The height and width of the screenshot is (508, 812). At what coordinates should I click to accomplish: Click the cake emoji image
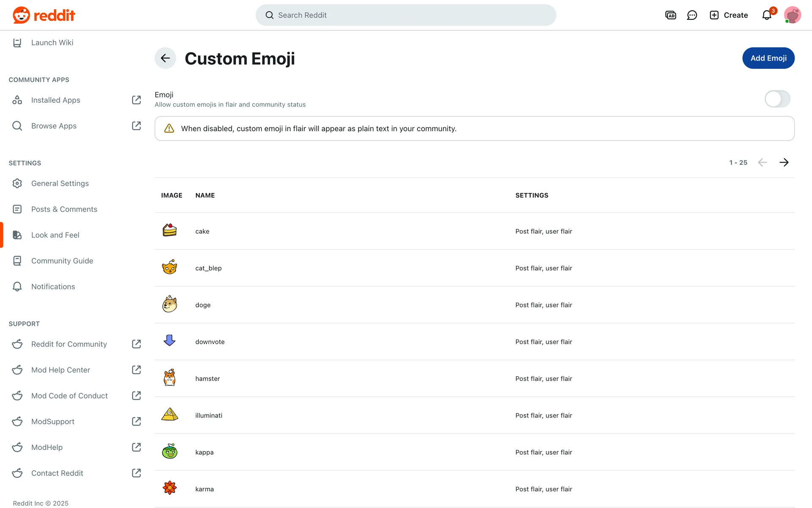click(x=170, y=230)
